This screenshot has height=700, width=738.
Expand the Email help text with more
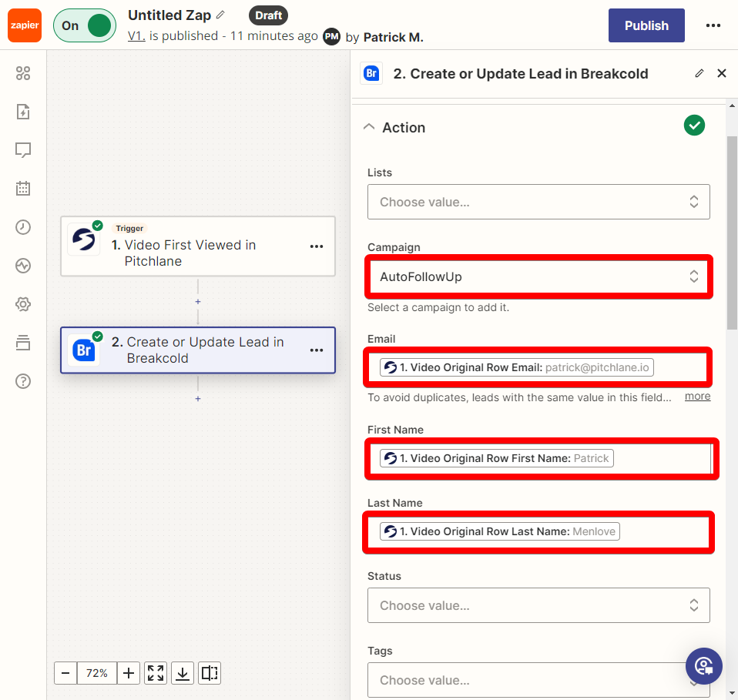pos(697,397)
